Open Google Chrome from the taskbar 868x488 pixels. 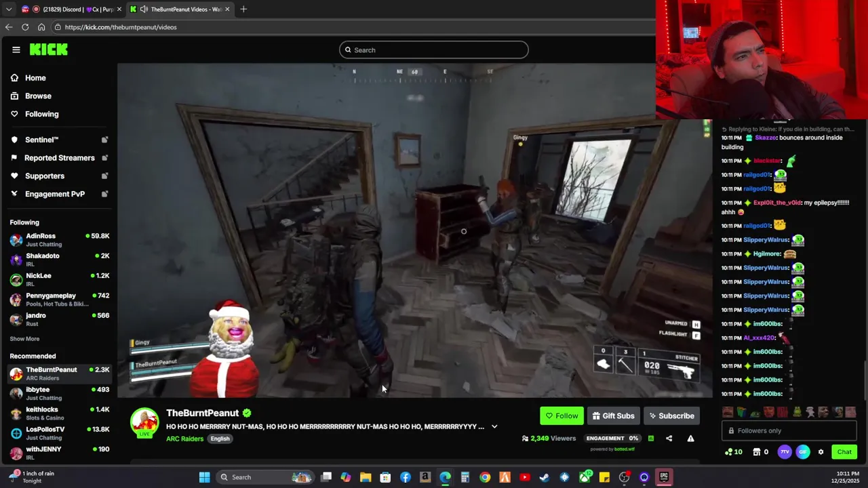[x=485, y=477]
